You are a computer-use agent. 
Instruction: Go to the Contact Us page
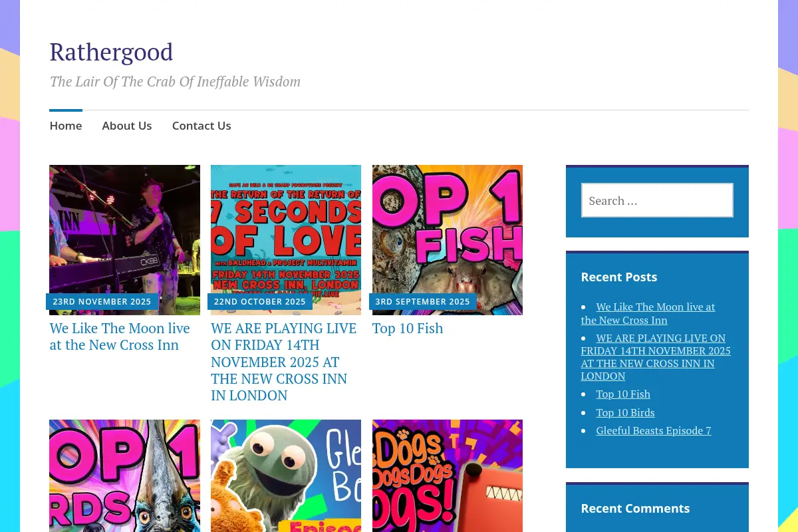[201, 126]
